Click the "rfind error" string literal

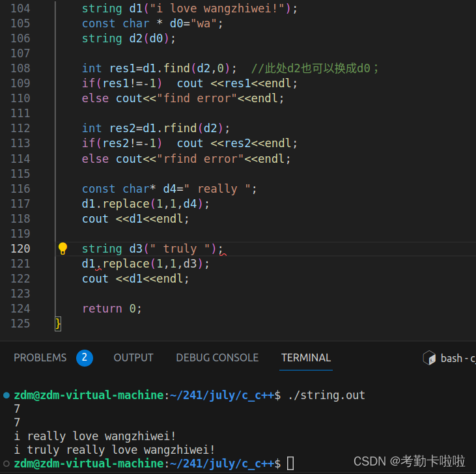[200, 159]
